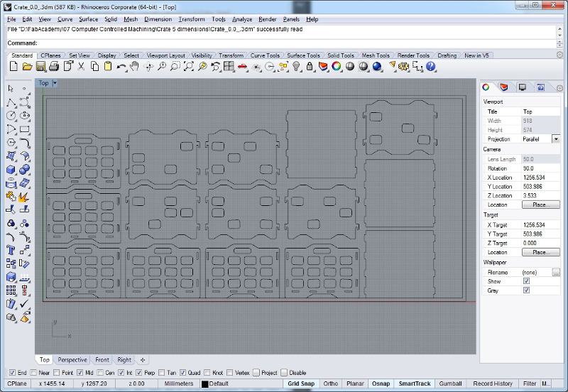The height and width of the screenshot is (392, 568).
Task: Enable the Point osnap checkbox
Action: (57, 373)
